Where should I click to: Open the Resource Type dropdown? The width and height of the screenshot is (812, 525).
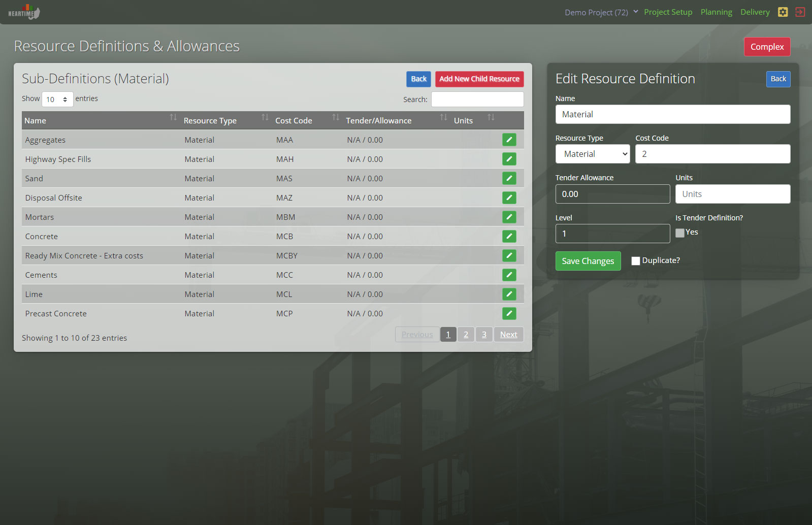(x=592, y=154)
